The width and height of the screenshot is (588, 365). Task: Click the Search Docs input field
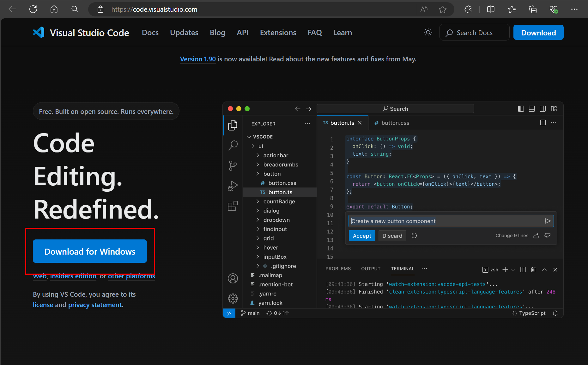point(474,32)
